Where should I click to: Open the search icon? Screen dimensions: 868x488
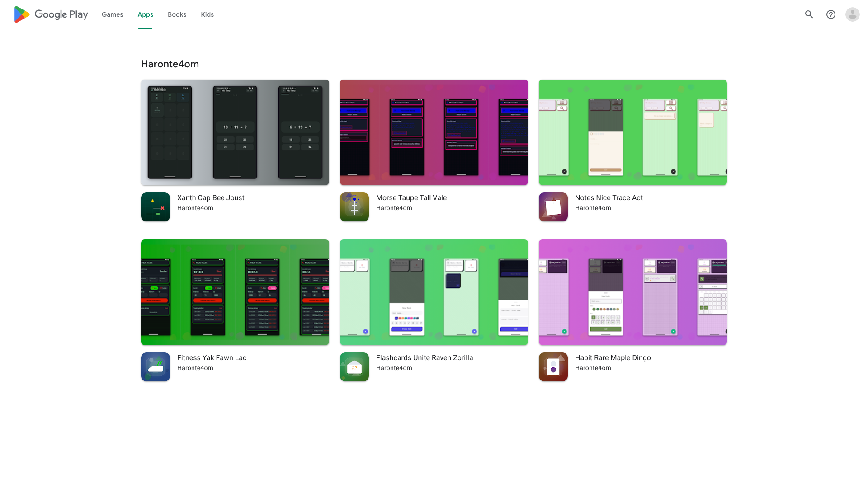click(809, 14)
